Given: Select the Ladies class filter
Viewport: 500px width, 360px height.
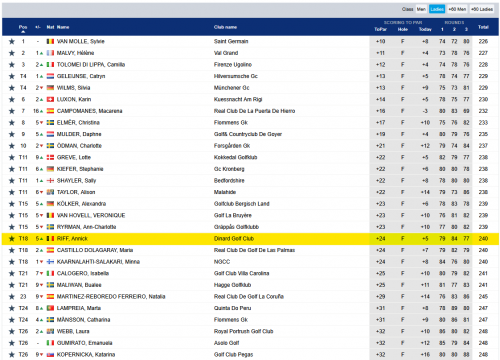Looking at the screenshot, I should (x=437, y=9).
